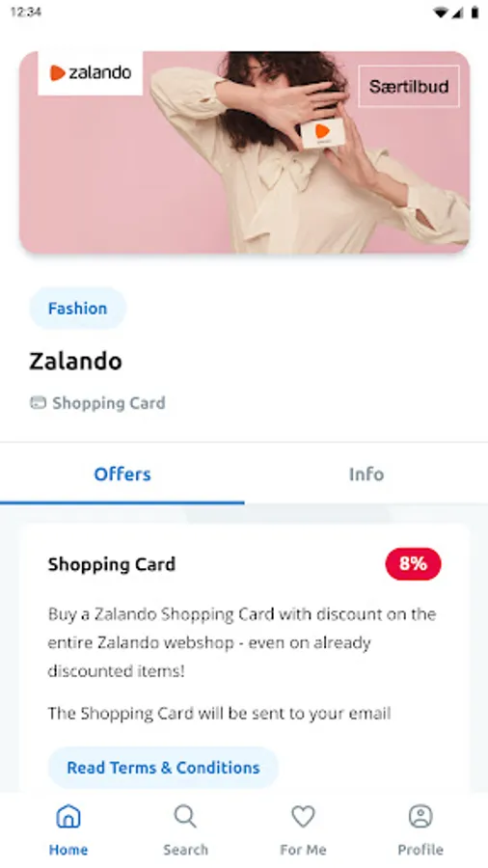Tap the Wi-Fi status icon
This screenshot has height=868, width=488.
(441, 13)
